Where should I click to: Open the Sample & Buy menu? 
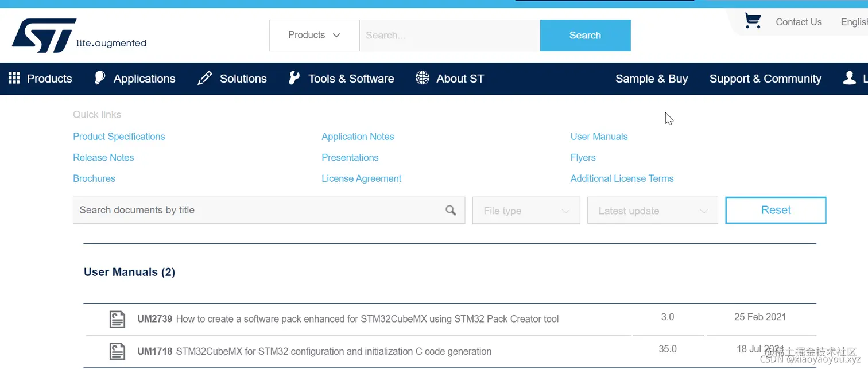tap(652, 79)
